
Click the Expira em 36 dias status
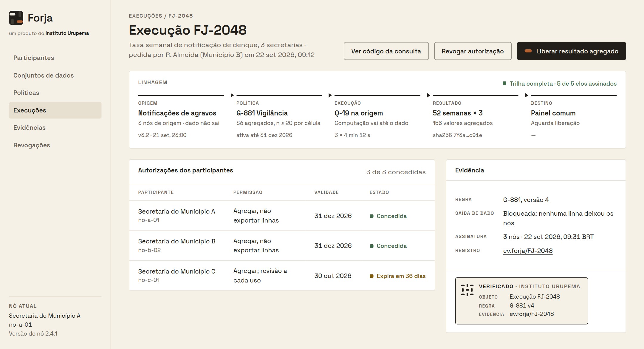pos(398,276)
